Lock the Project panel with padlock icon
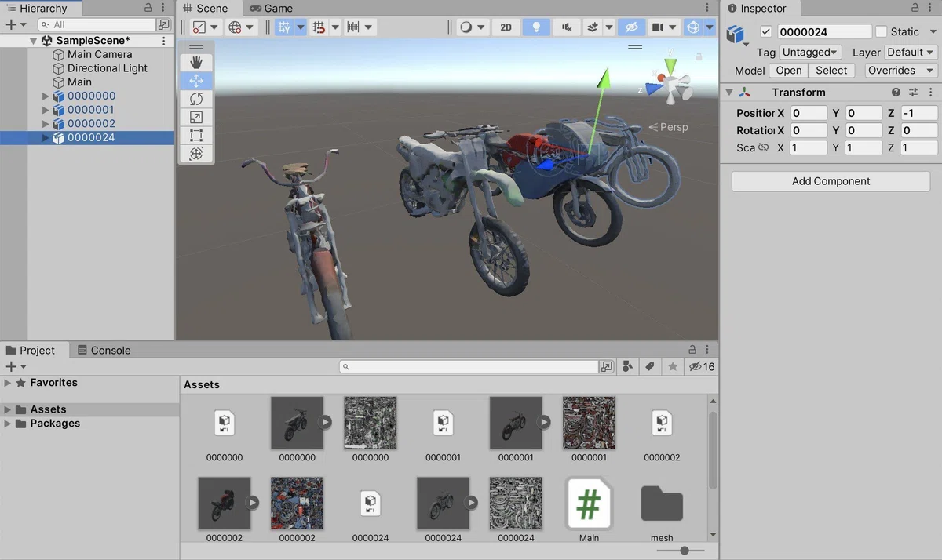 click(x=692, y=350)
